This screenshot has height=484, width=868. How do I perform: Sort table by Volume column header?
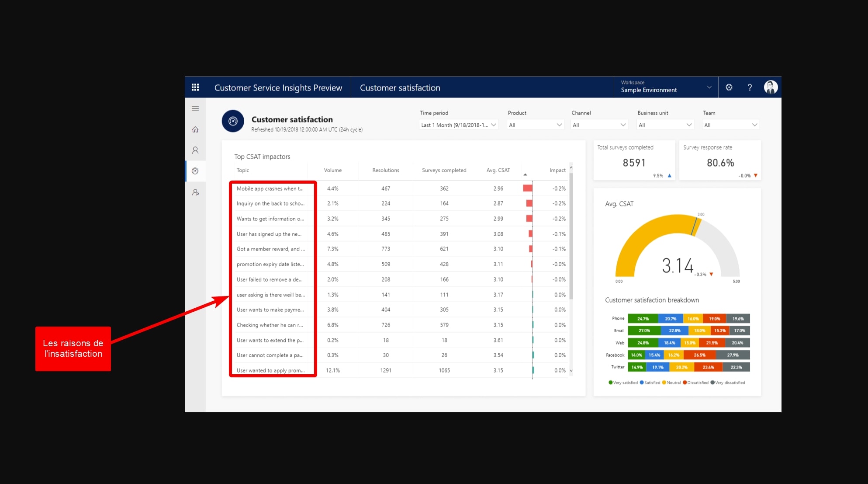(332, 171)
